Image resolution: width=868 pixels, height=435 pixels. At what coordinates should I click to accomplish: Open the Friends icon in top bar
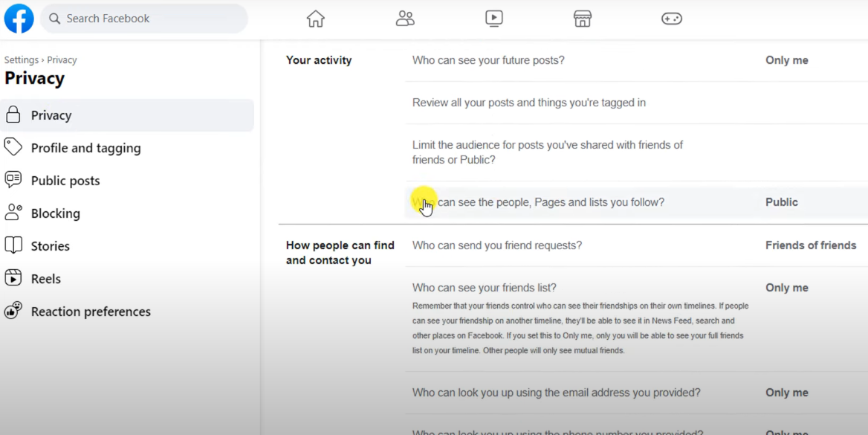405,19
